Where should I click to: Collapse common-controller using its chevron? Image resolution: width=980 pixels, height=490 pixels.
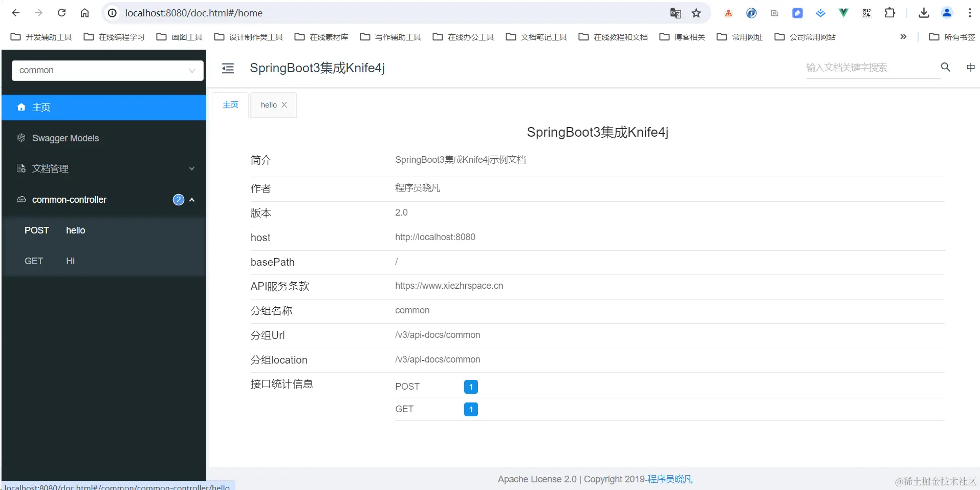(x=191, y=200)
